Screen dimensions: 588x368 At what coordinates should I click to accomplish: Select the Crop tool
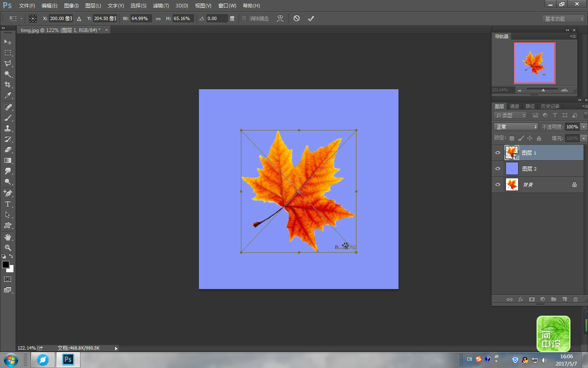coord(8,85)
